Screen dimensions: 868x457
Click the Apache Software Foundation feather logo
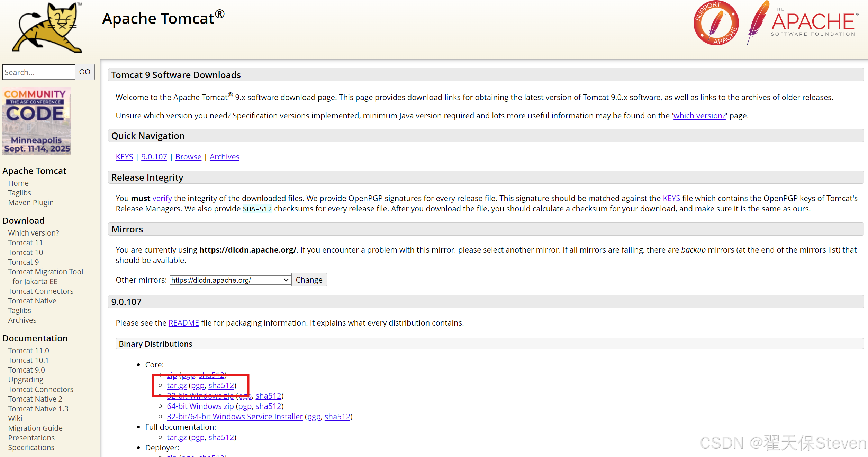click(x=802, y=23)
